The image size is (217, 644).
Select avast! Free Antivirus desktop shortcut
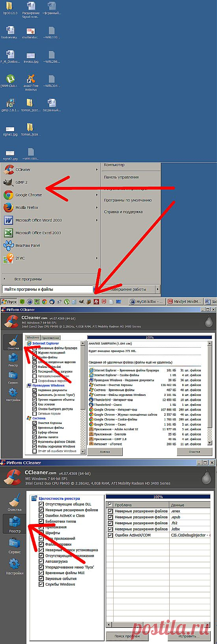click(30, 83)
